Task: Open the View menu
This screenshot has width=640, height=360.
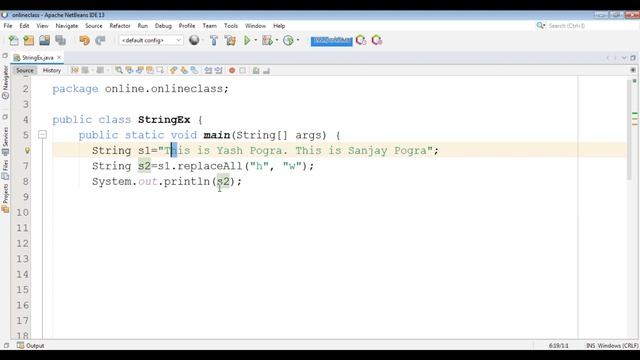Action: point(42,26)
